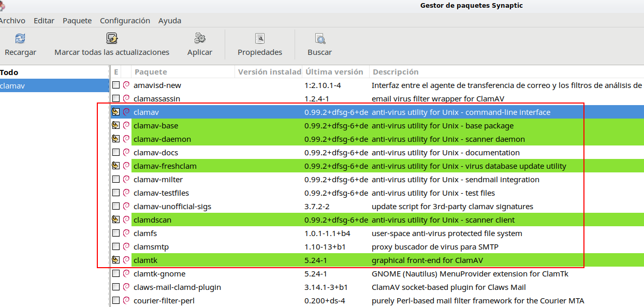644x307 pixels.
Task: Click the Debian swirl icon for clamav-base
Action: (x=126, y=125)
